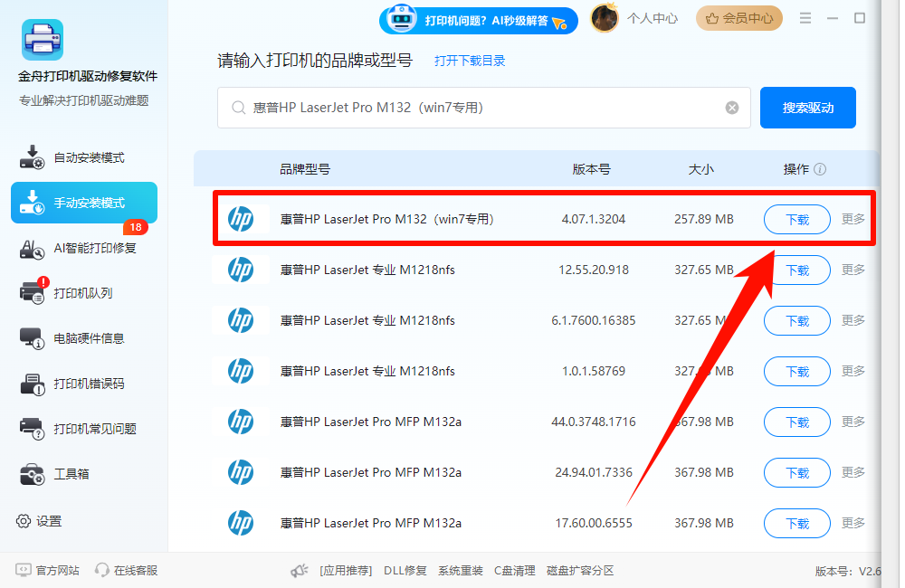The height and width of the screenshot is (588, 905).
Task: Open the 磁盘扩容分区 link
Action: click(x=580, y=571)
